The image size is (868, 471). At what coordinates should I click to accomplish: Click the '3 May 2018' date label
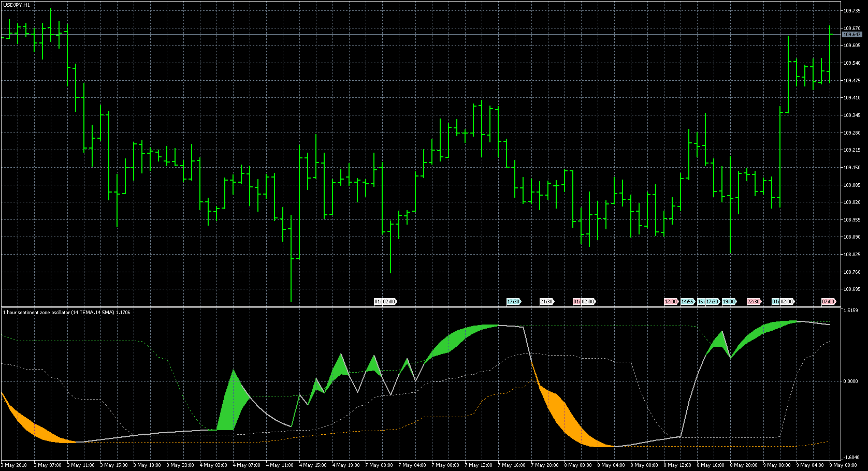pos(15,465)
